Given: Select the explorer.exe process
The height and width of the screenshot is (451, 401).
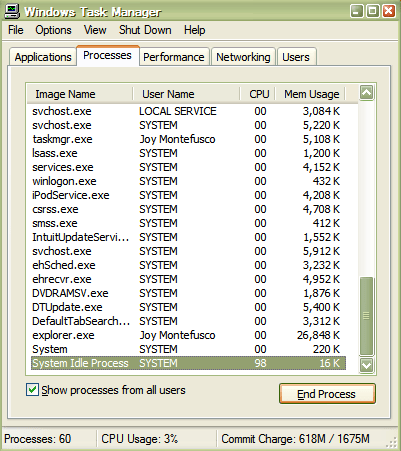Looking at the screenshot, I should pos(188,335).
